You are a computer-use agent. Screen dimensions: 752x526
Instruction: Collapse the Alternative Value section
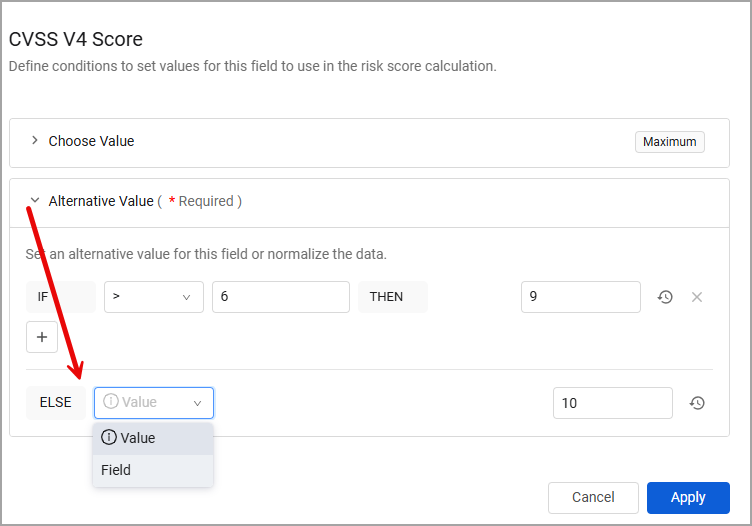point(35,201)
